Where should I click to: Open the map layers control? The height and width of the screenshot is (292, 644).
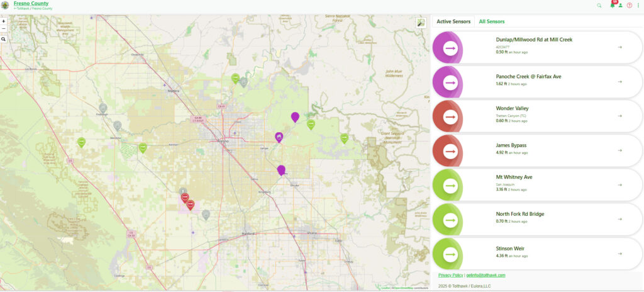click(421, 23)
